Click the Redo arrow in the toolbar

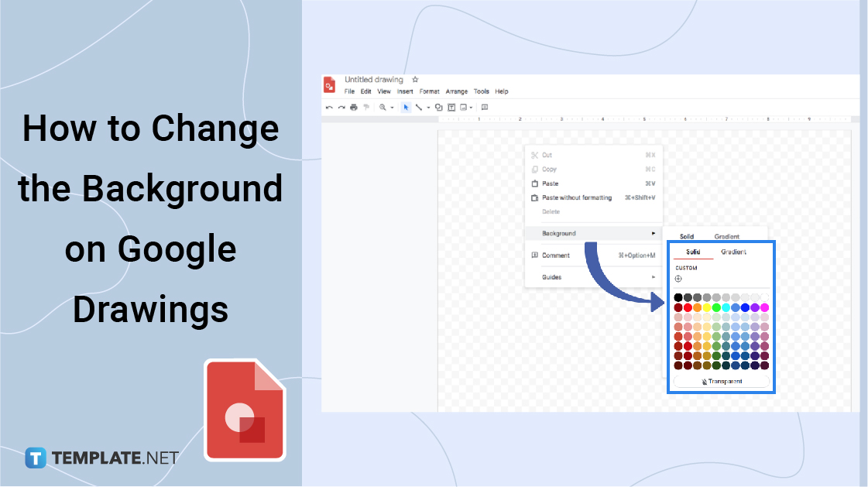[341, 108]
